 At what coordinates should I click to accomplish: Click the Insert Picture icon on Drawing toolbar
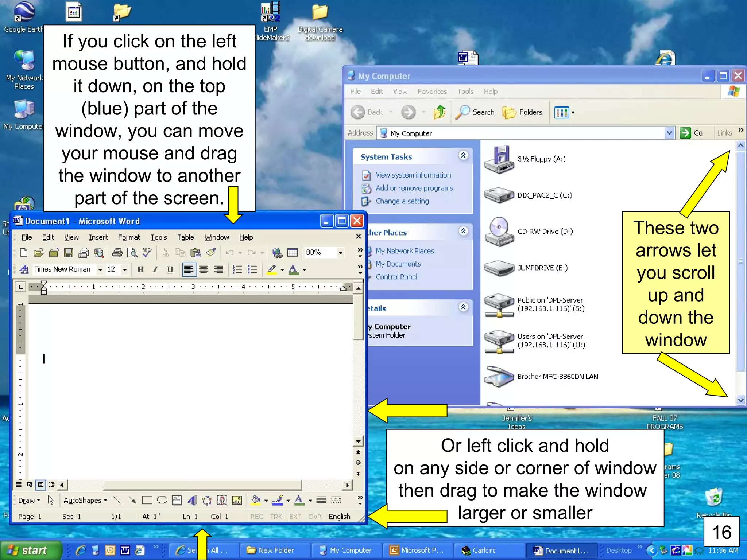pos(237,500)
